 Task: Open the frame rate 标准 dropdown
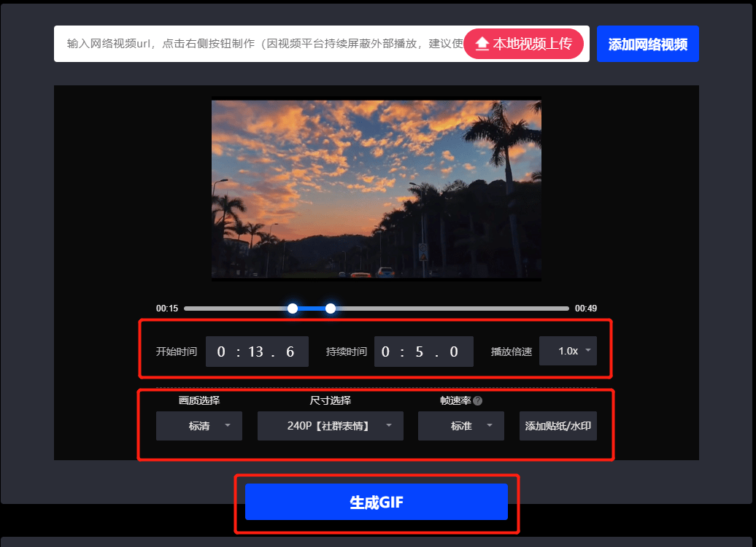[461, 426]
